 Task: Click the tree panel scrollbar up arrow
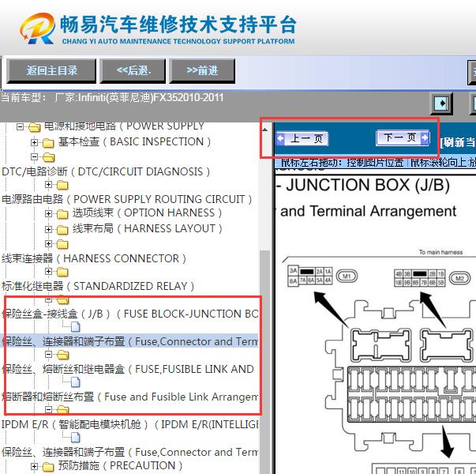click(x=265, y=130)
